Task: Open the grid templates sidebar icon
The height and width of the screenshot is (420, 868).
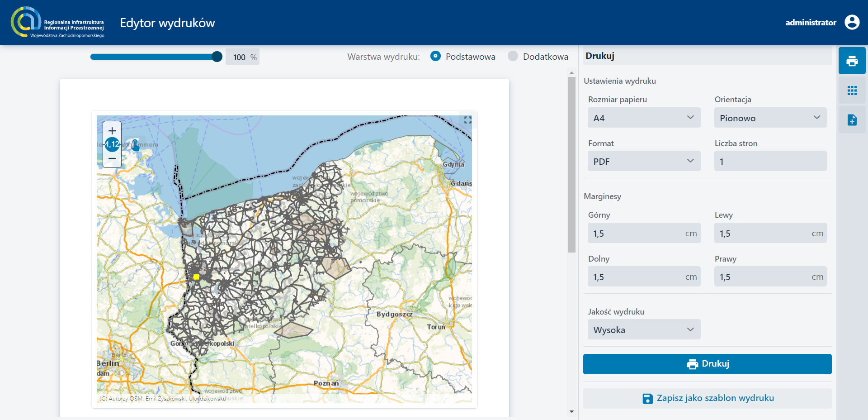Action: click(852, 91)
